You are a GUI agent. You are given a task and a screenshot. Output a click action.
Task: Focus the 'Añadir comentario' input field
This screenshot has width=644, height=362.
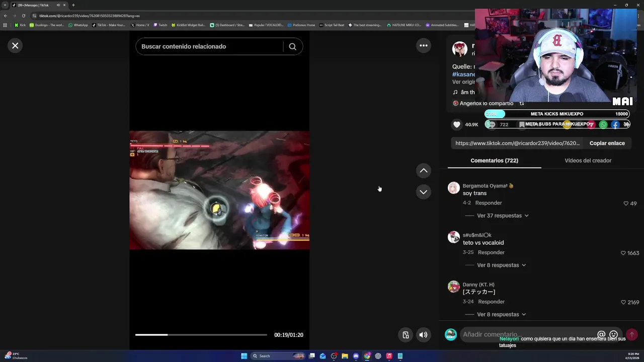tap(527, 334)
